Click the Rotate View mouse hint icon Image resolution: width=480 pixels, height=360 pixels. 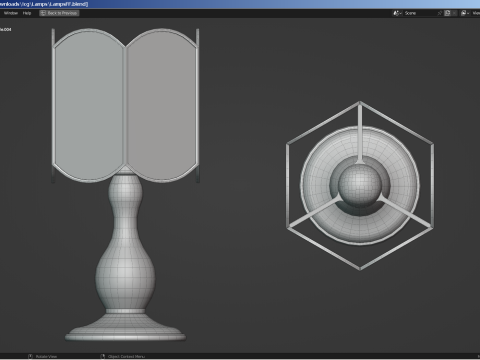pyautogui.click(x=30, y=357)
